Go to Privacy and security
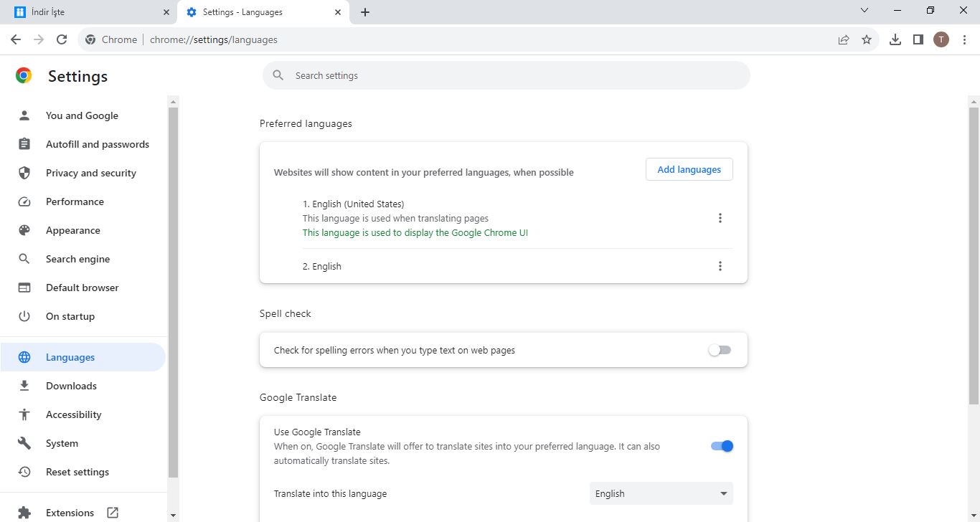 (83, 173)
